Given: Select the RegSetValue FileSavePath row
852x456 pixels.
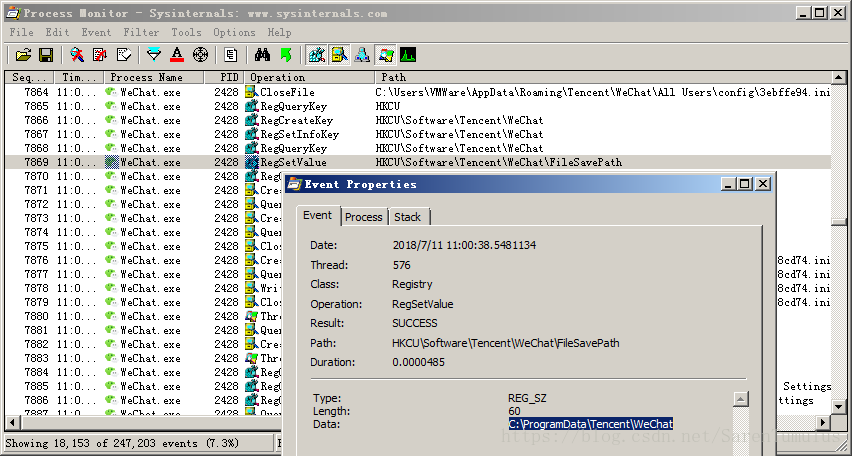Looking at the screenshot, I should 418,163.
